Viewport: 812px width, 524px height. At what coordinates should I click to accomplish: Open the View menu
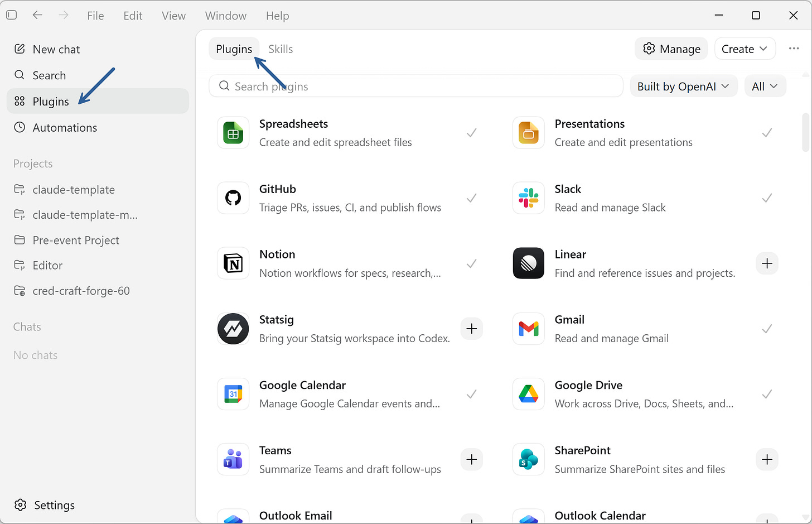tap(173, 16)
